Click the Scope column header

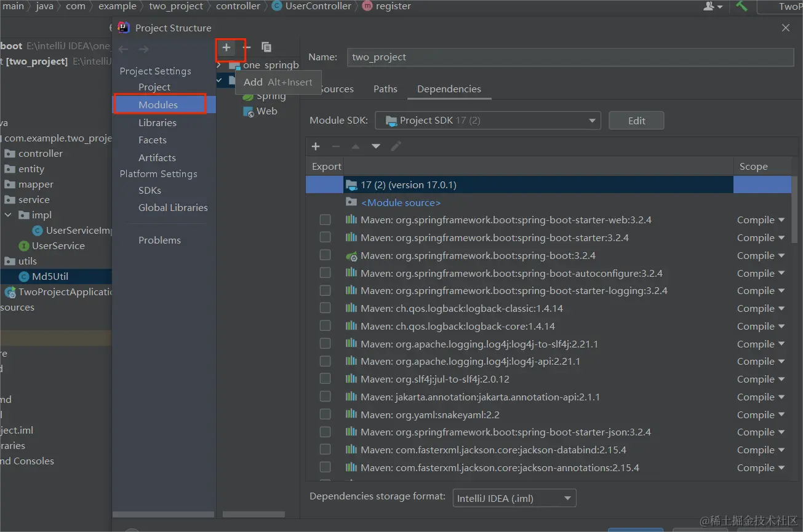[753, 167]
